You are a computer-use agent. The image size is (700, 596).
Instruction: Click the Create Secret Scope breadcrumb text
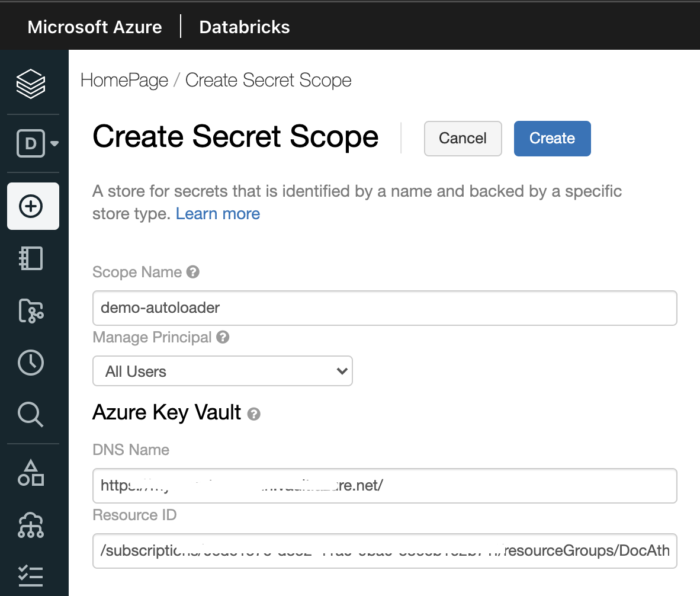(x=268, y=81)
